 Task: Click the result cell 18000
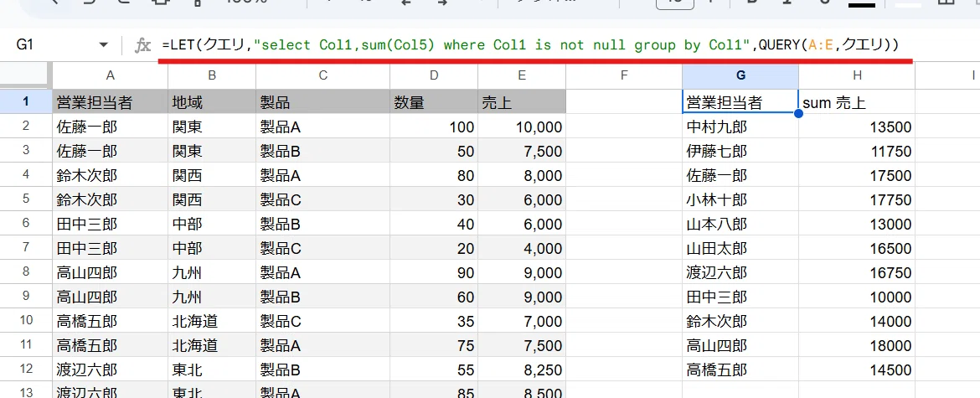[x=857, y=346]
